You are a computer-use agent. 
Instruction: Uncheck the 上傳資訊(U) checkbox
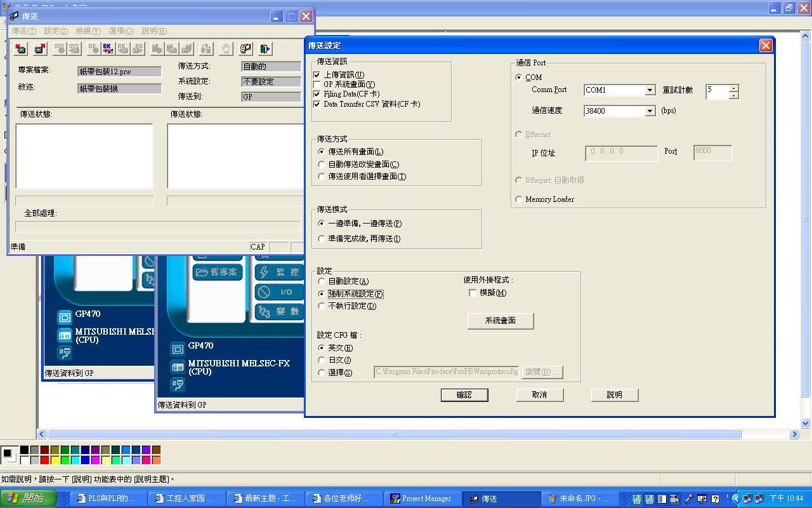317,75
